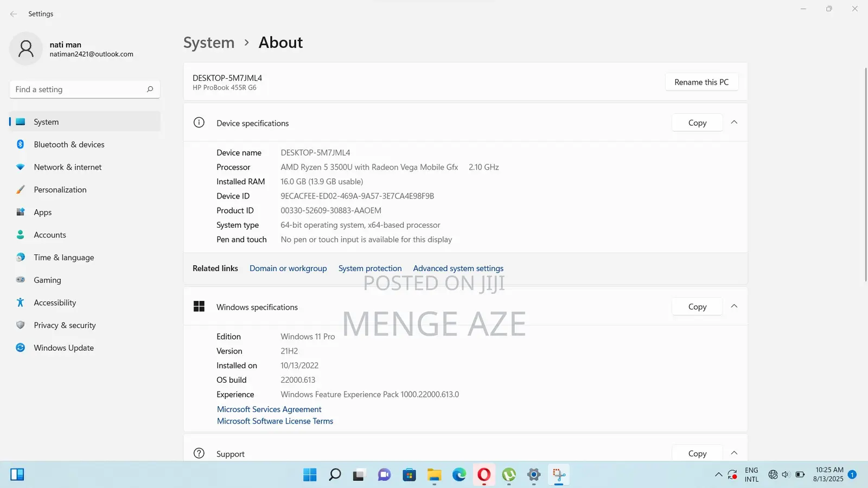Click the Find a setting search box
This screenshot has height=488, width=868.
79,89
